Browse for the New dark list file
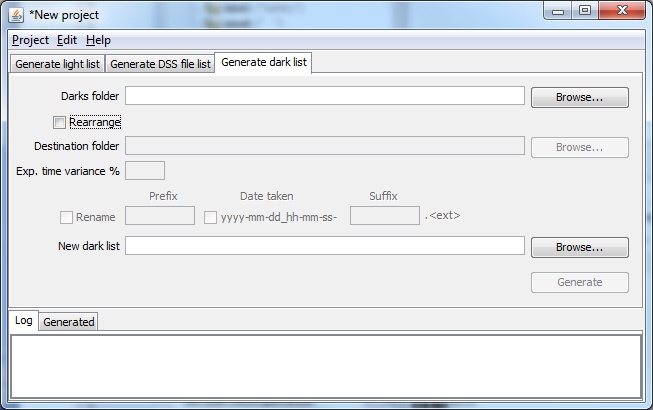Screen dimensions: 653x410 click(x=580, y=247)
